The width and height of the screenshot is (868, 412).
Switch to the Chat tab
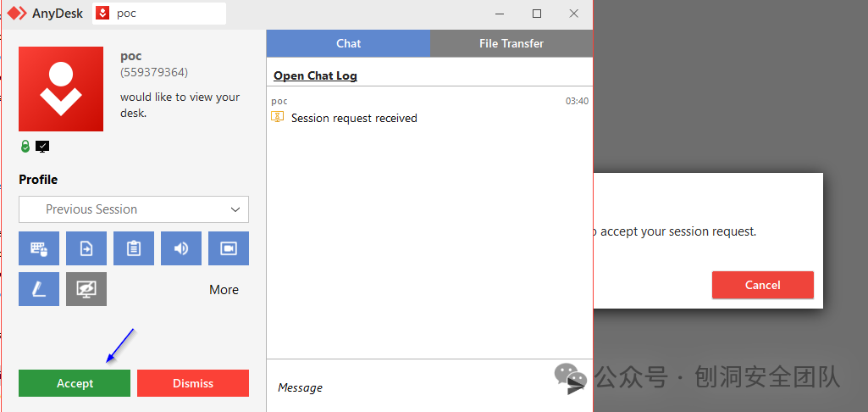pos(348,43)
